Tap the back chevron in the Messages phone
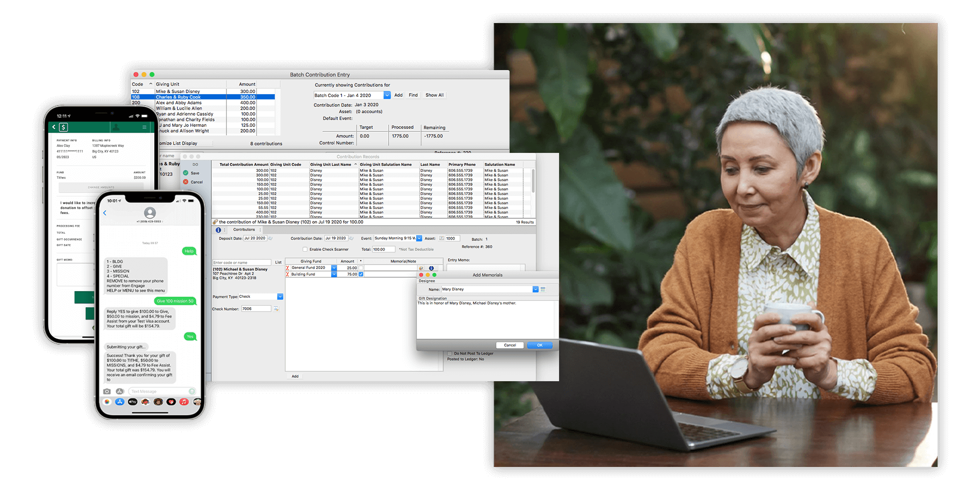Screen dimensions: 980x490 coord(105,213)
